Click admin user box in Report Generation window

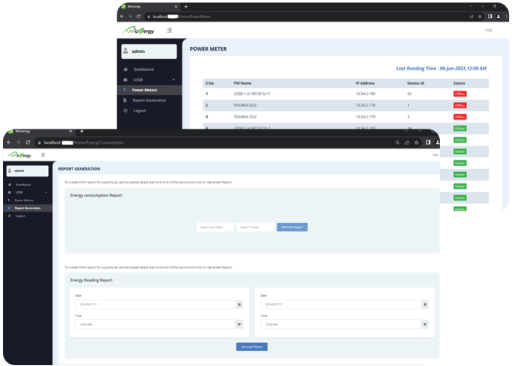pos(27,171)
